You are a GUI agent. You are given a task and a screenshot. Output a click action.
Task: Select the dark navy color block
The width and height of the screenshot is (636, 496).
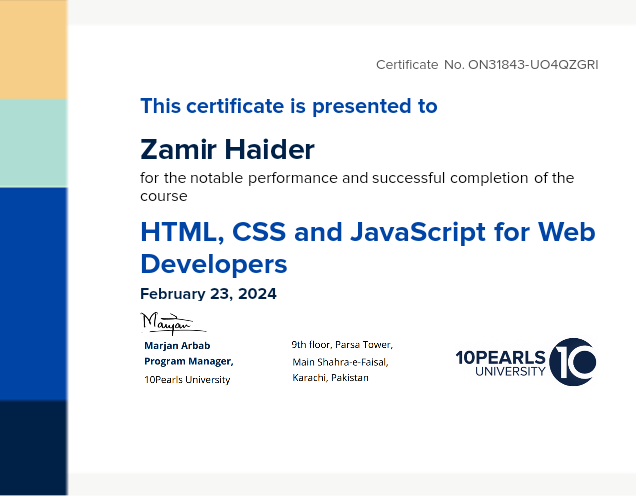coord(33,446)
